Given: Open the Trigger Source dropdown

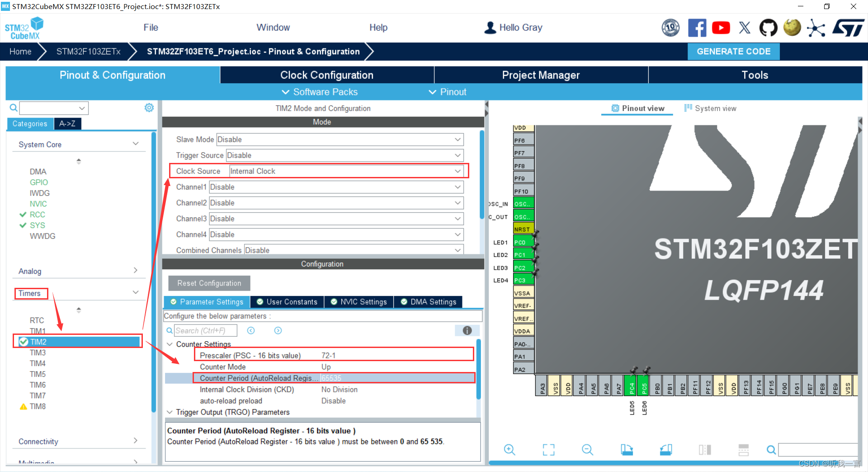Looking at the screenshot, I should tap(345, 155).
